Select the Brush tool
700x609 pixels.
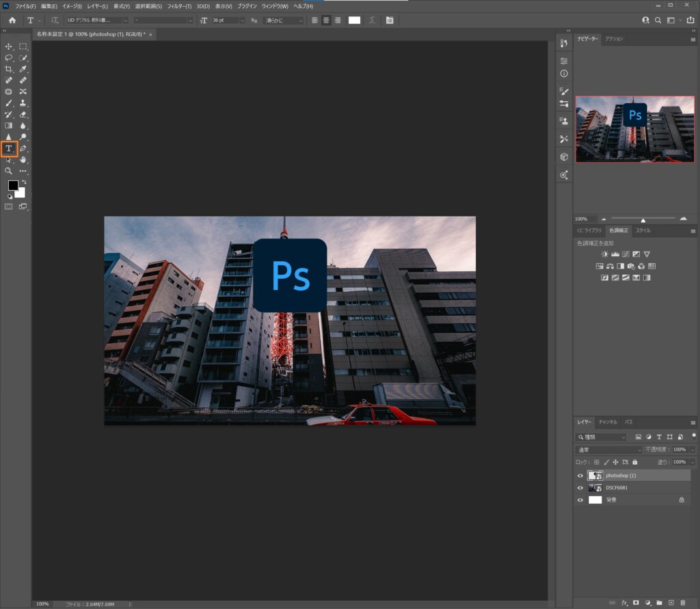tap(8, 103)
